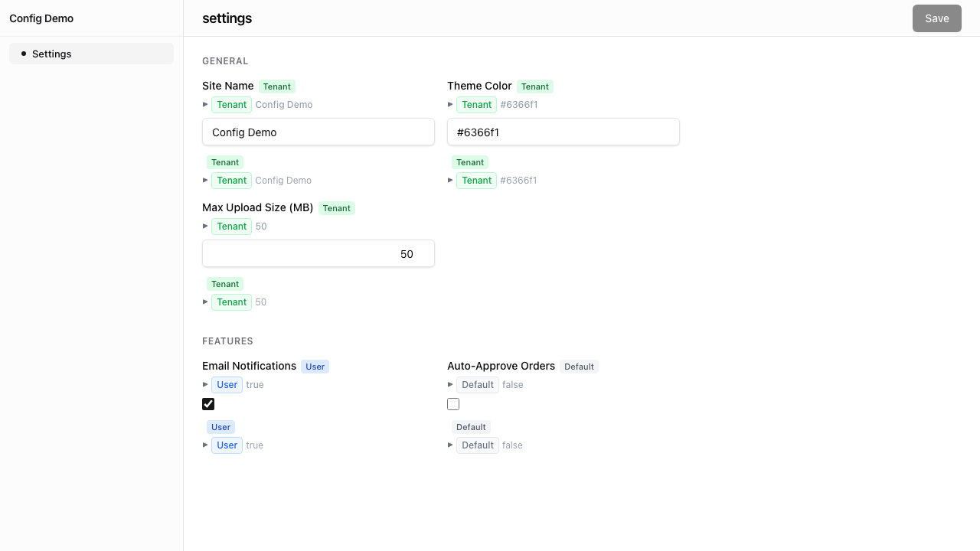
Task: Expand the triangle directly under Auto-Approve Orders label
Action: 450,384
